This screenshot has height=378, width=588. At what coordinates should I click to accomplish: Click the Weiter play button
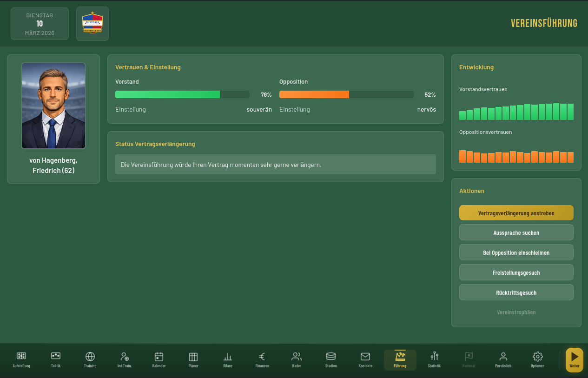(x=575, y=360)
